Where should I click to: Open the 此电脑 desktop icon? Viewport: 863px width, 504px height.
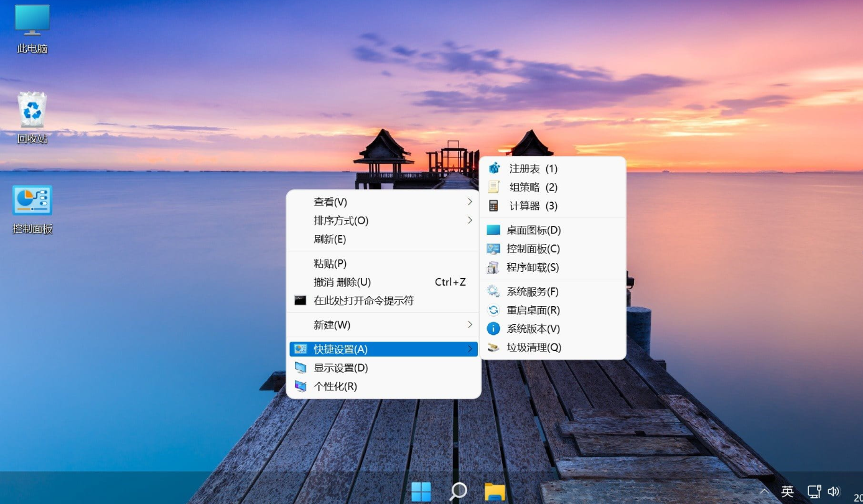point(32,29)
